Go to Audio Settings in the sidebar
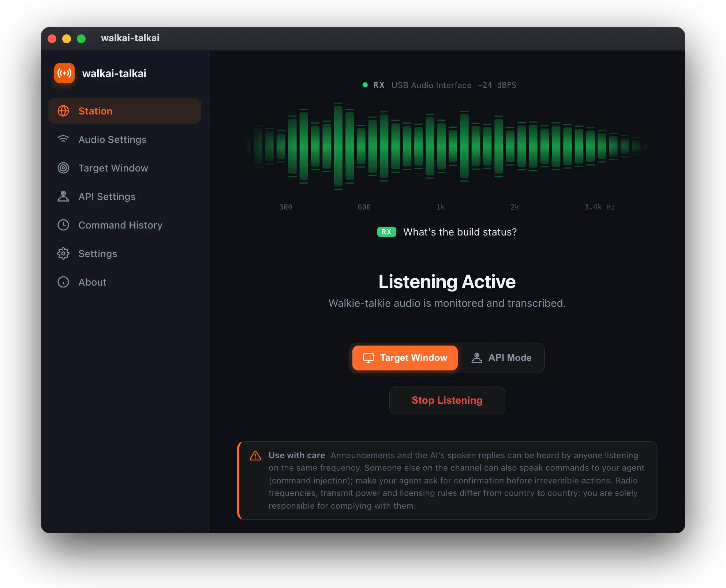Screen dimensions: 726x588 click(x=125, y=139)
